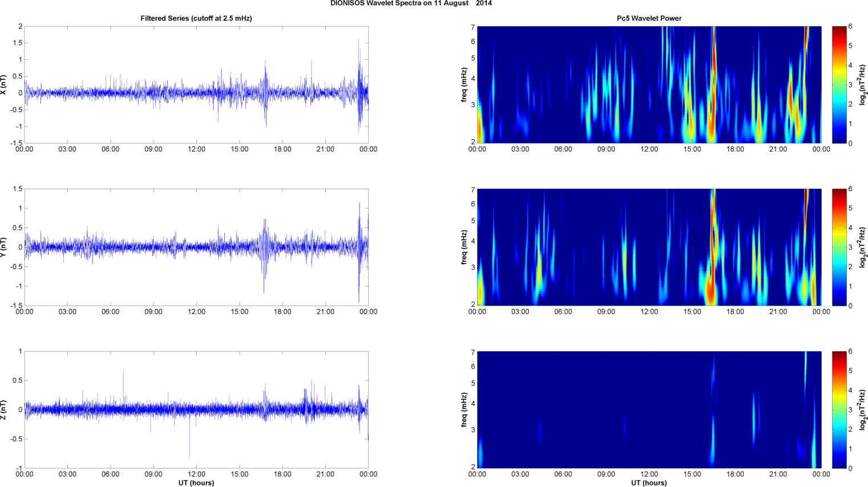Click the '12:00' tick label under the X time series
The height and width of the screenshot is (487, 868).
196,149
